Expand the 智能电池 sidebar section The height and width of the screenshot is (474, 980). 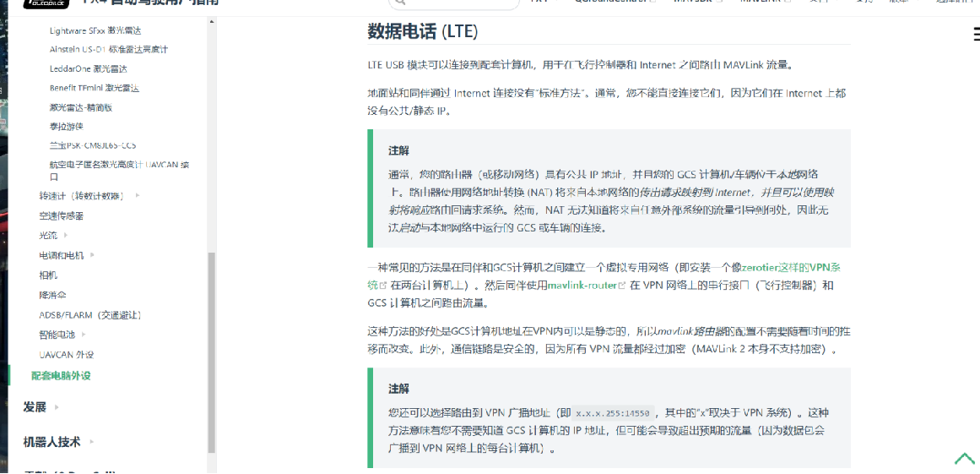pyautogui.click(x=84, y=335)
